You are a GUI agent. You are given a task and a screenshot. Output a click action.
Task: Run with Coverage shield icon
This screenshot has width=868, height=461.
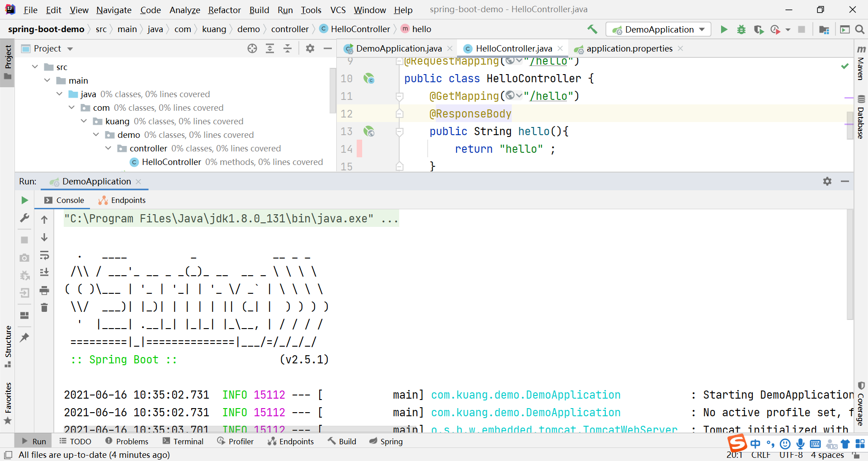pyautogui.click(x=759, y=29)
